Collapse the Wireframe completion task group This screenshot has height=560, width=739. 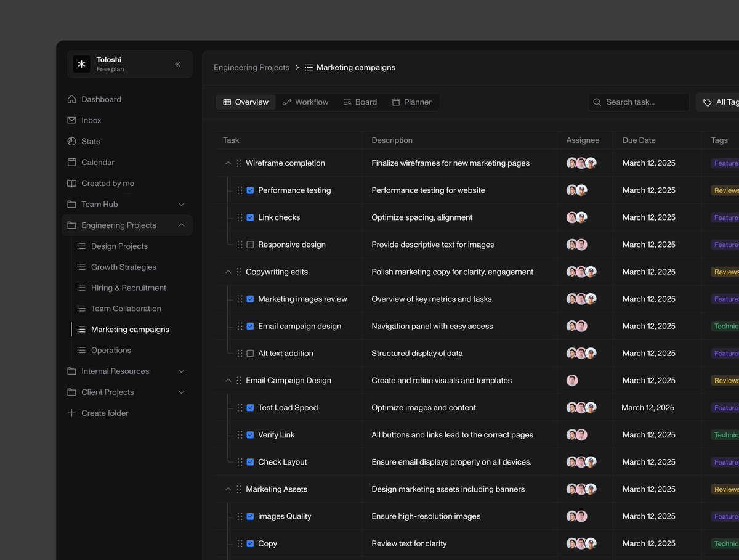point(228,163)
